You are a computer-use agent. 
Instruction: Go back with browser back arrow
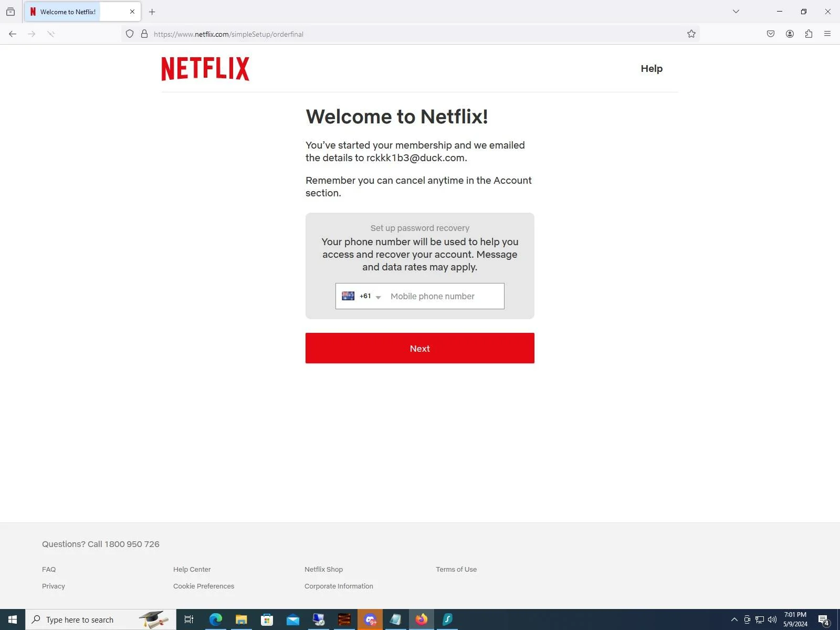(13, 34)
